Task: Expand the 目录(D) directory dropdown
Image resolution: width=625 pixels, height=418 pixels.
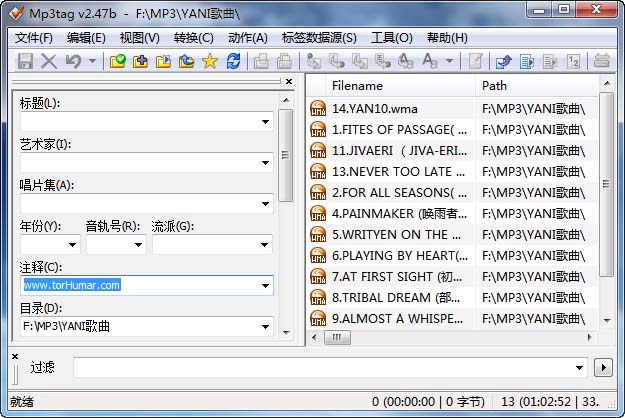Action: [x=265, y=327]
